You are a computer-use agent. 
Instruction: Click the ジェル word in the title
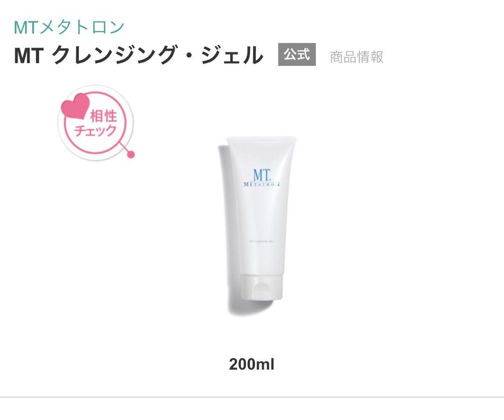232,55
